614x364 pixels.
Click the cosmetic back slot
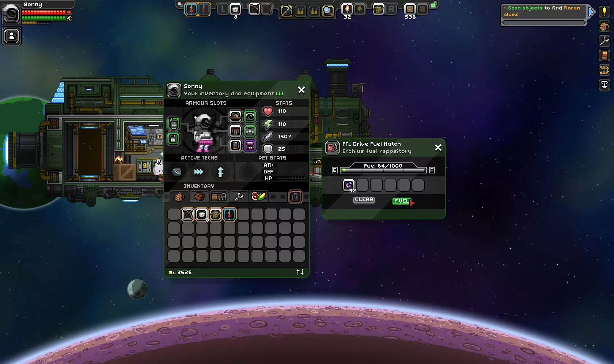[174, 139]
